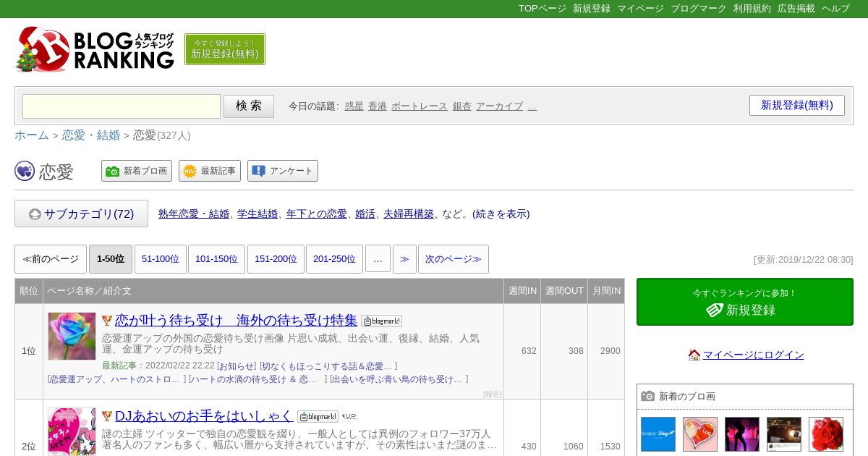This screenshot has width=868, height=456.
Task: Click the NEW badge on 最新記事 button
Action: 190,172
